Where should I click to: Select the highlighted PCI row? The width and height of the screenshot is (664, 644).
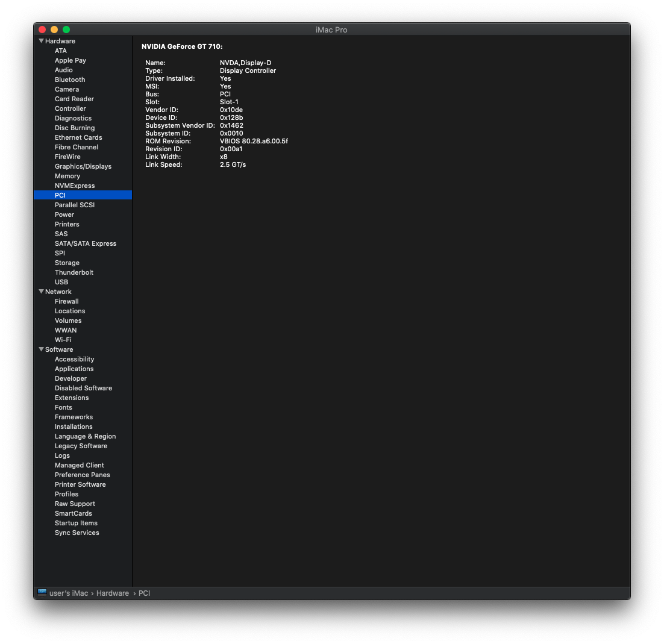point(83,195)
